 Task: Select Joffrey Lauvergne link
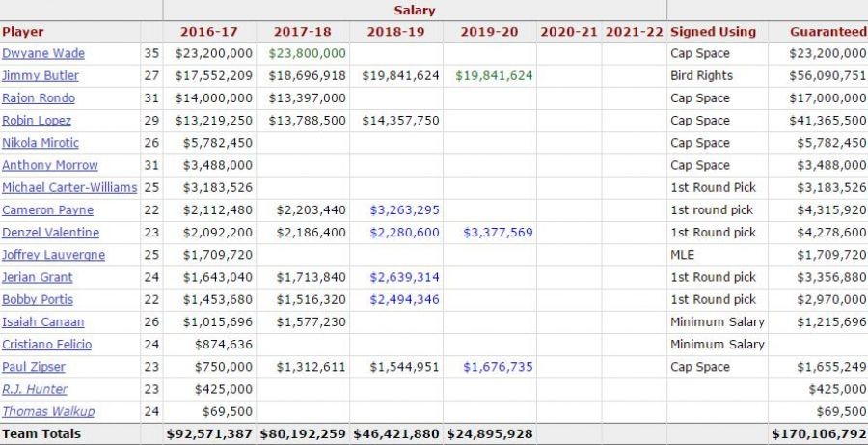pyautogui.click(x=54, y=255)
